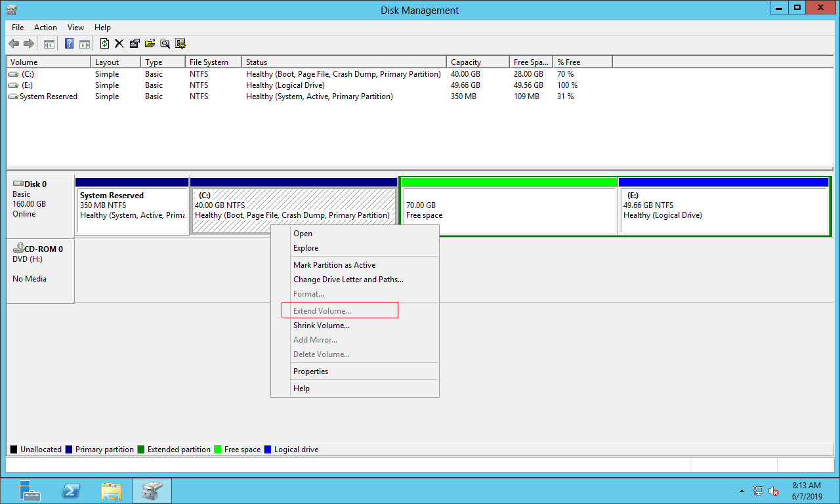Open the Action menu
Viewport: 840px width, 504px height.
pyautogui.click(x=45, y=28)
